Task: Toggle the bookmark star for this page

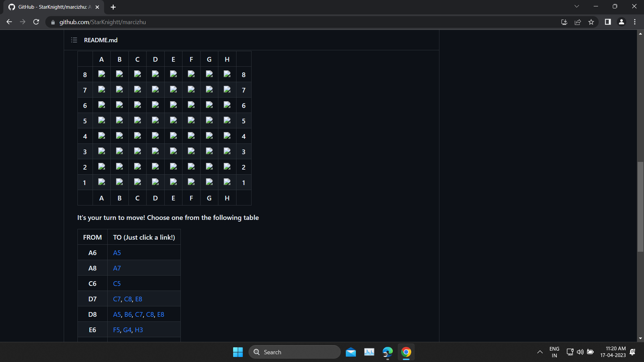Action: tap(591, 22)
